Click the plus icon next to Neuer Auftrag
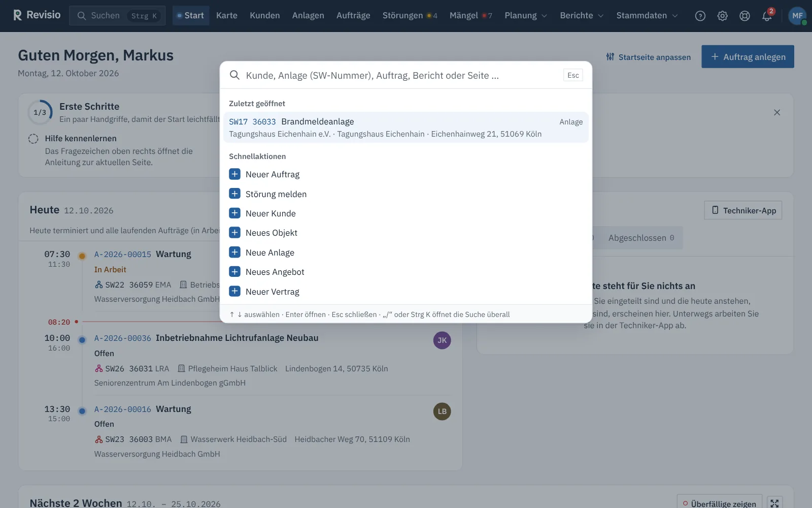 coord(234,174)
